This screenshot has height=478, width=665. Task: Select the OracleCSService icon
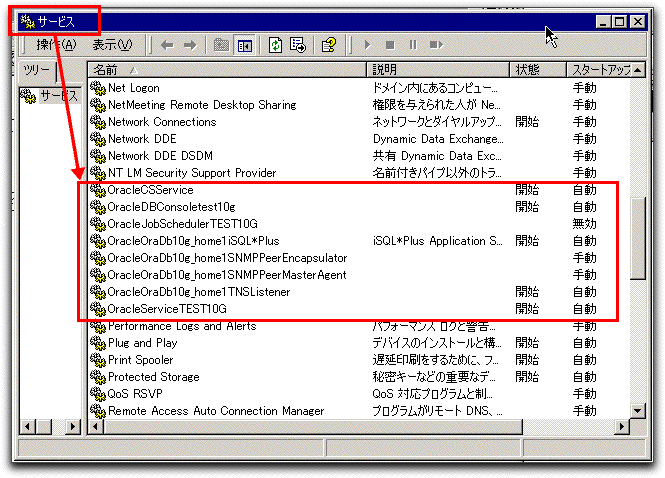point(98,190)
